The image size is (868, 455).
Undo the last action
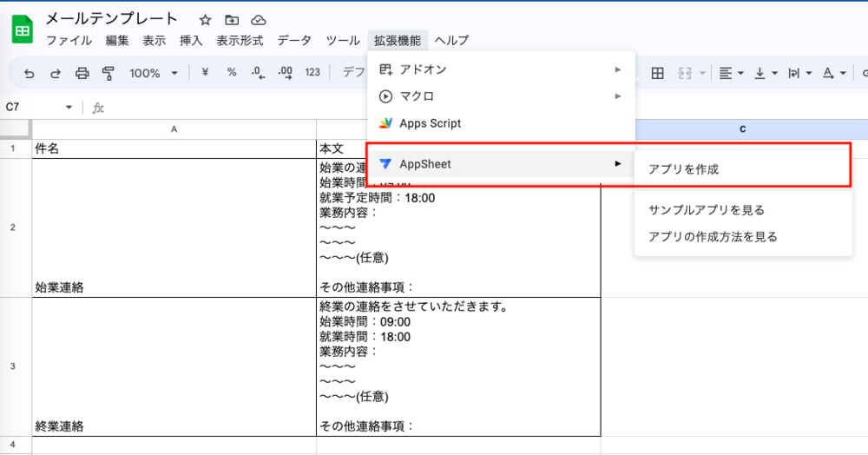[29, 73]
